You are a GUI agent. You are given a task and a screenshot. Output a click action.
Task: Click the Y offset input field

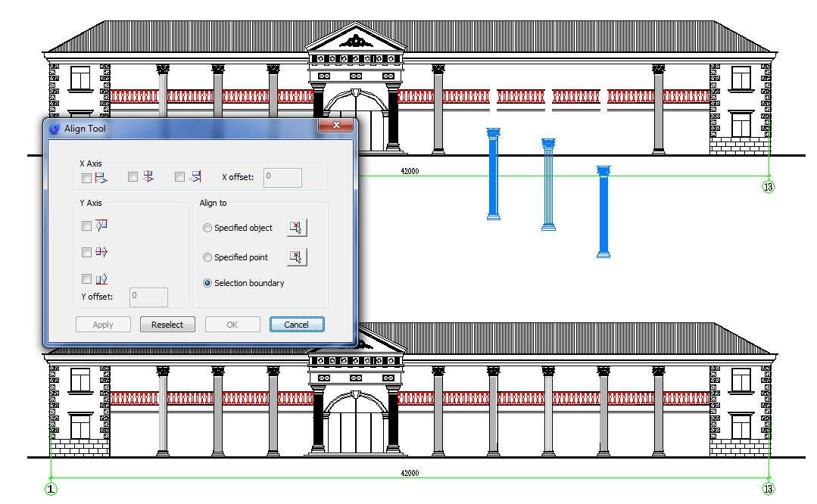click(x=148, y=297)
